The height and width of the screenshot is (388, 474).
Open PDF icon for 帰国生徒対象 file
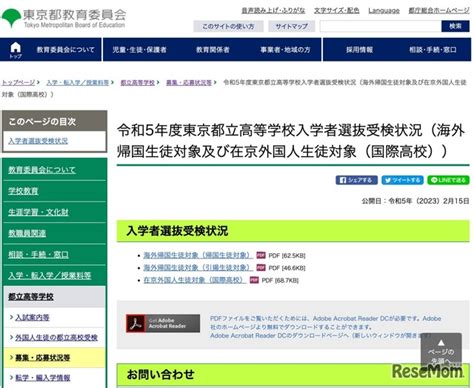(x=261, y=255)
